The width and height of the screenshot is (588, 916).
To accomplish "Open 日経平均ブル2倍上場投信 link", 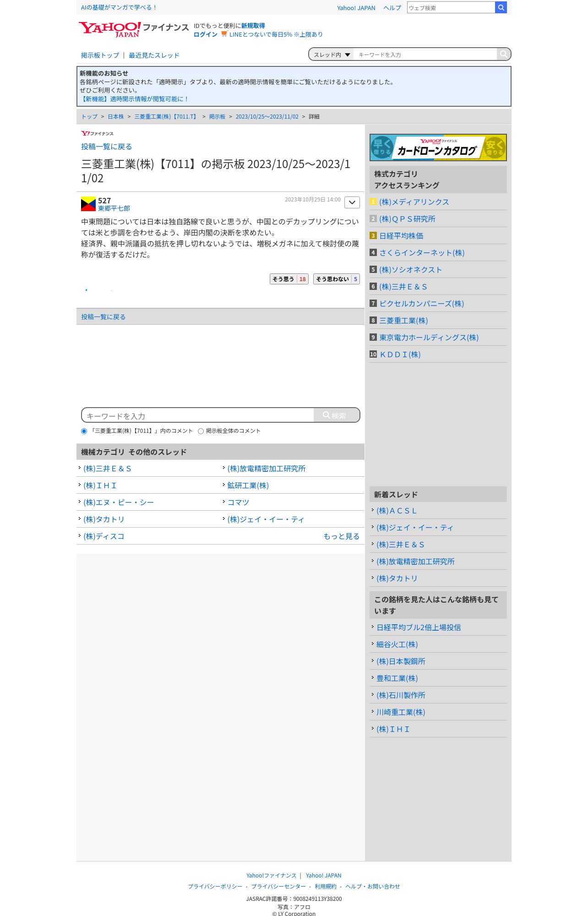I will pos(419,627).
